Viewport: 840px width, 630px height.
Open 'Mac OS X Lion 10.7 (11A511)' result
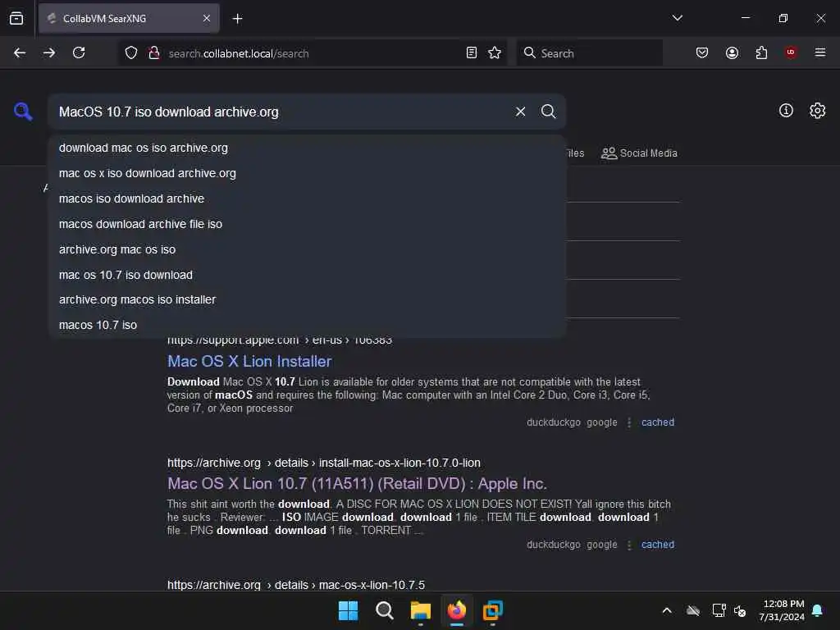[357, 484]
